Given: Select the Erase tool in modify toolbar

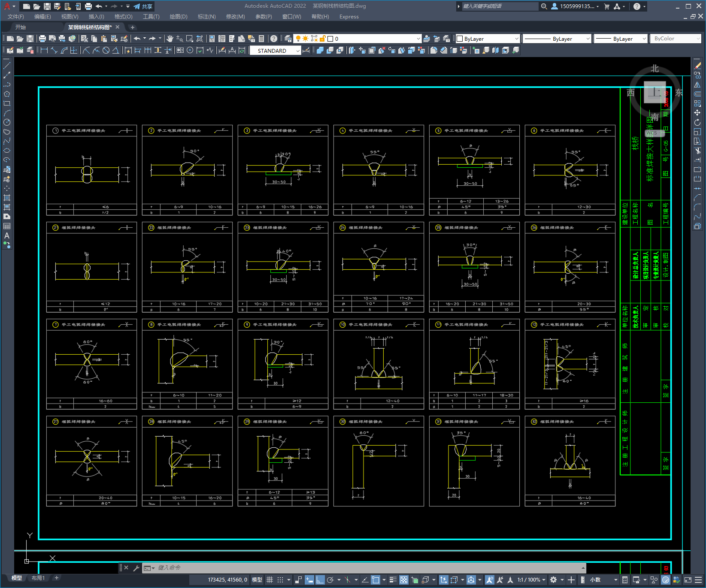Looking at the screenshot, I should pyautogui.click(x=697, y=66).
